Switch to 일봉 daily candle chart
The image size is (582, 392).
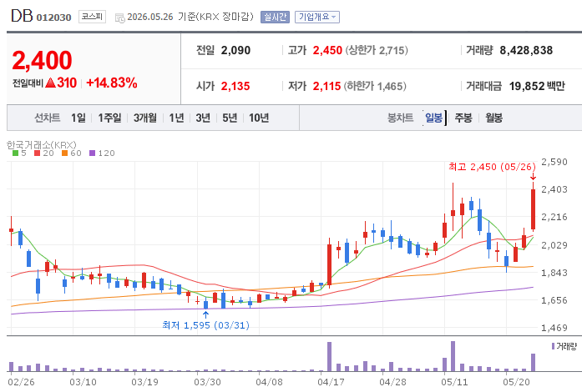[x=434, y=118]
